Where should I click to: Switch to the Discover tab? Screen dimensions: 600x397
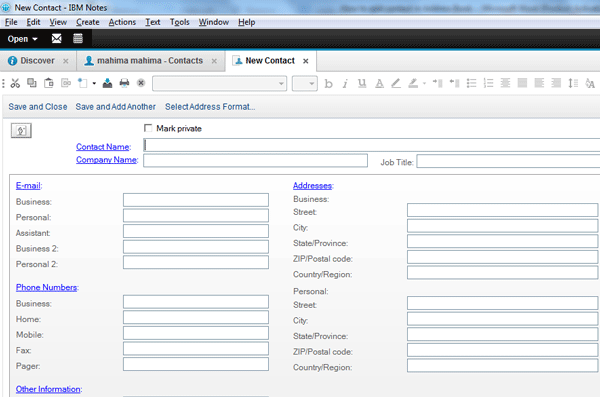[x=37, y=61]
